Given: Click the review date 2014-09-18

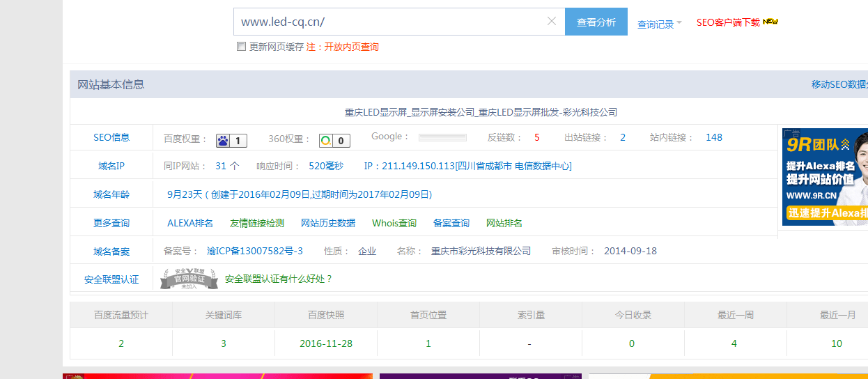Looking at the screenshot, I should click(630, 251).
